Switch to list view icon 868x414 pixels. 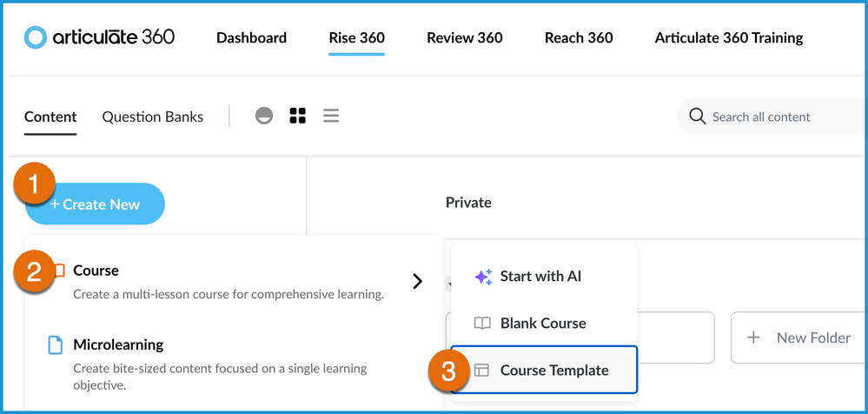click(x=331, y=116)
